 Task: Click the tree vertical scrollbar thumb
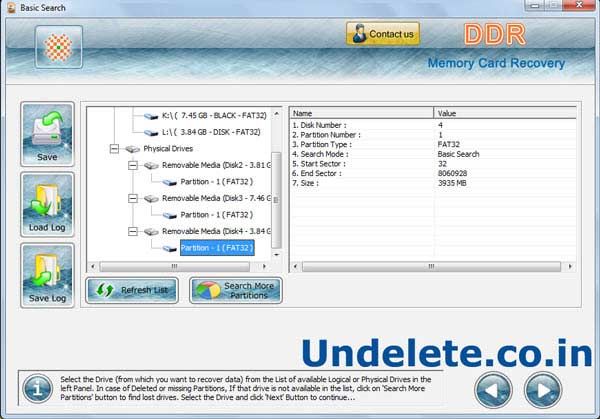click(276, 200)
